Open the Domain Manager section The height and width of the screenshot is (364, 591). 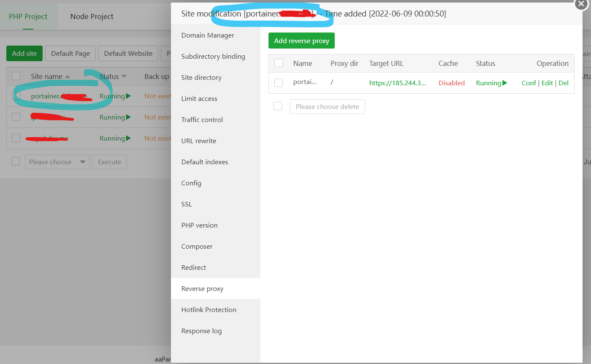coord(207,35)
